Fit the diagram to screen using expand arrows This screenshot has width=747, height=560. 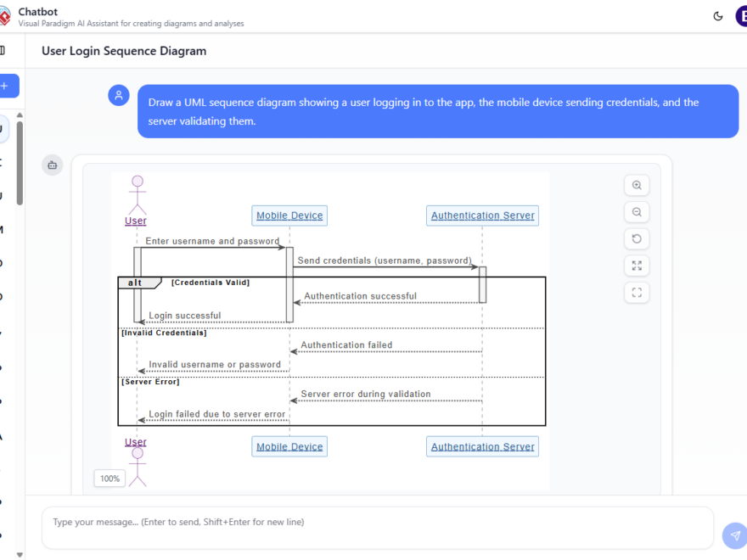[637, 266]
